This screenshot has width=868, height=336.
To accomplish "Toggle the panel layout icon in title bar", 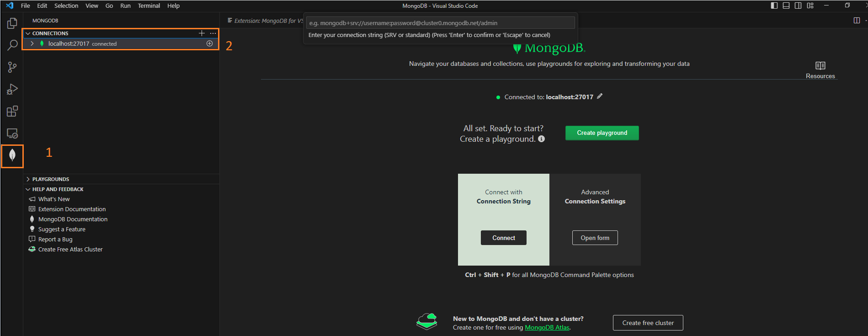I will click(x=786, y=5).
